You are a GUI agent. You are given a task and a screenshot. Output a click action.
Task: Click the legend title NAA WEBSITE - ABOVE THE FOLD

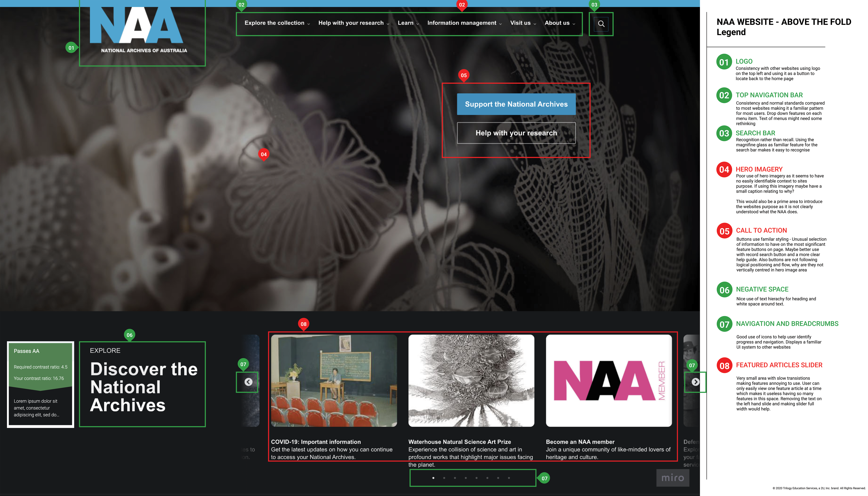click(x=784, y=22)
